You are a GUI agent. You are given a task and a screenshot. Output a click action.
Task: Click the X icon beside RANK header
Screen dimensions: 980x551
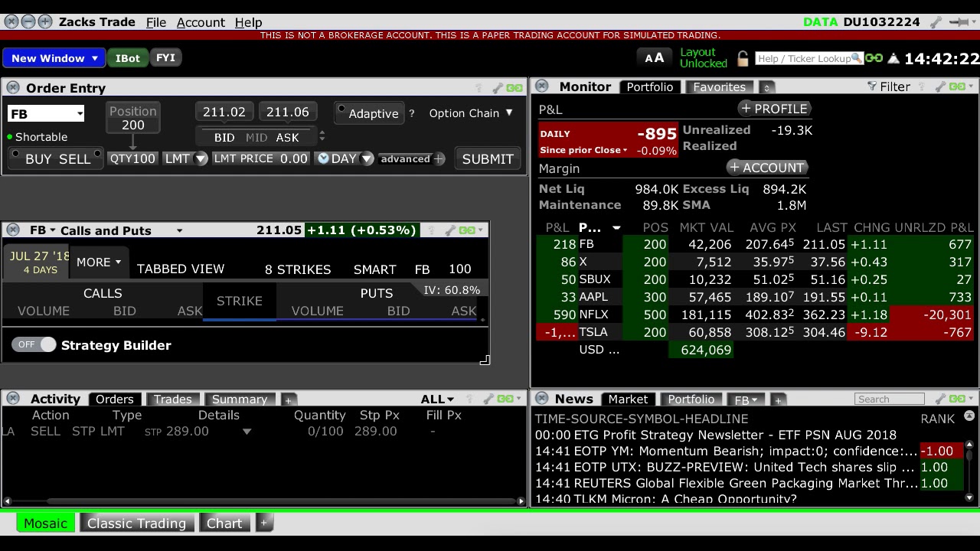point(969,416)
